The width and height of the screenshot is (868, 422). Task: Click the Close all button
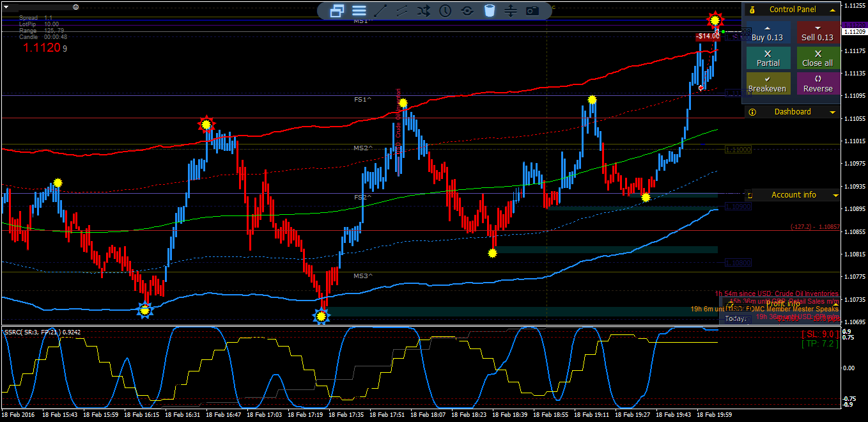[x=818, y=58]
